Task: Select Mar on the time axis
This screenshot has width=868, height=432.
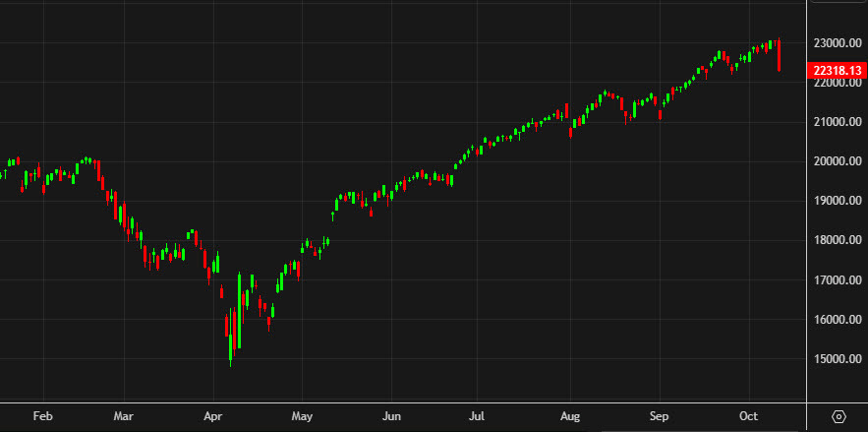Action: tap(124, 416)
